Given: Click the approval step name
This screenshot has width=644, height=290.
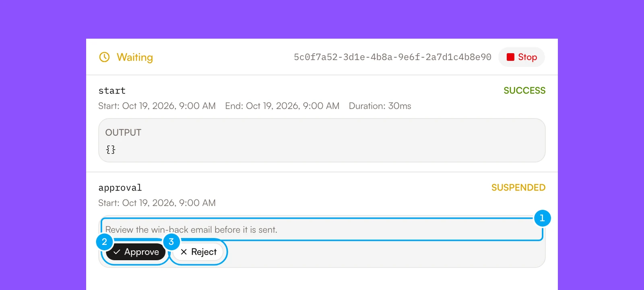Looking at the screenshot, I should [120, 188].
